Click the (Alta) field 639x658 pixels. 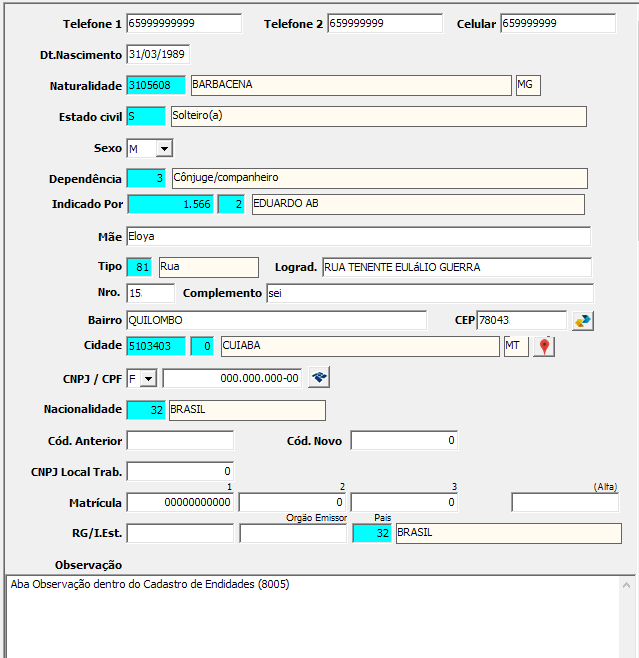click(565, 502)
